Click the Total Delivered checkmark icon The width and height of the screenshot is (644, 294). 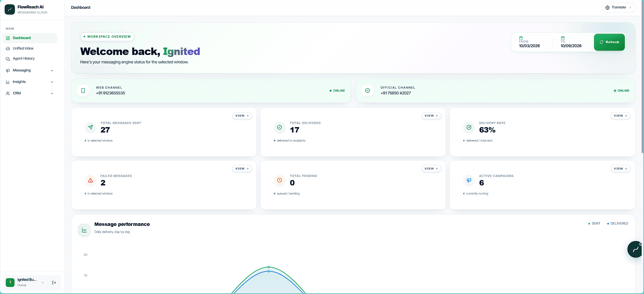pyautogui.click(x=280, y=127)
